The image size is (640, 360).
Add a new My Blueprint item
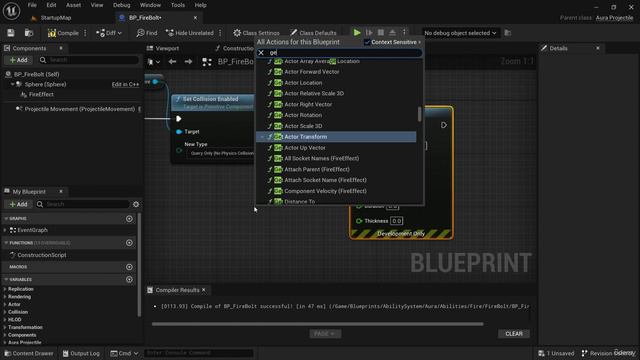[x=18, y=204]
